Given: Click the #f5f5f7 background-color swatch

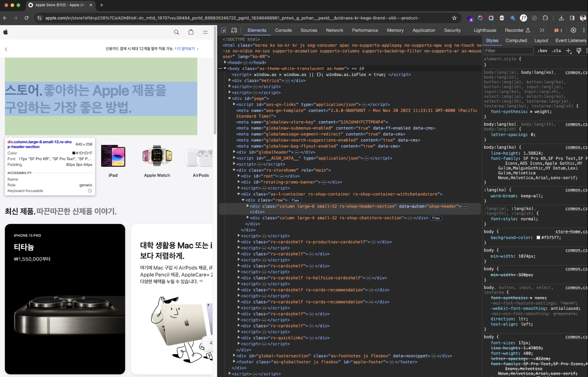Looking at the screenshot, I should [x=538, y=237].
